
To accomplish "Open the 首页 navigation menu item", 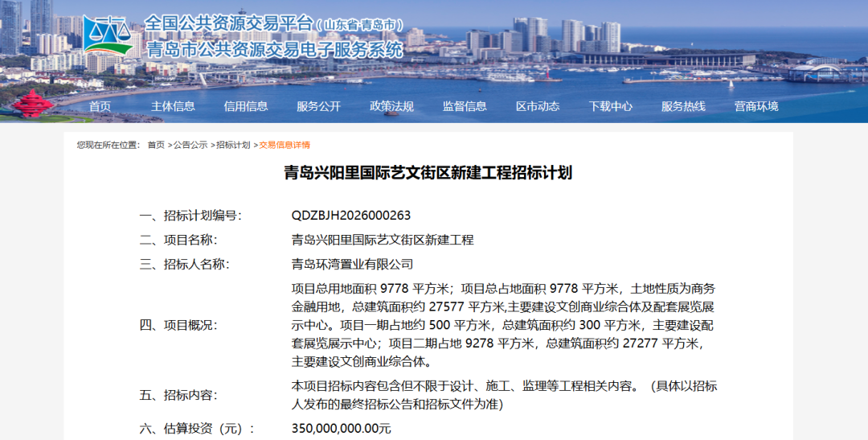I will point(100,106).
